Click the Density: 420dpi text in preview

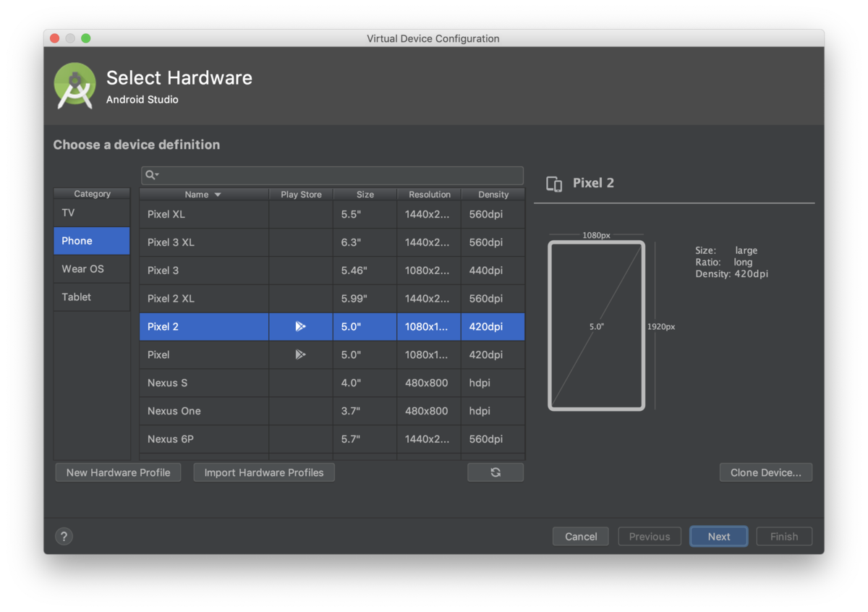click(731, 274)
